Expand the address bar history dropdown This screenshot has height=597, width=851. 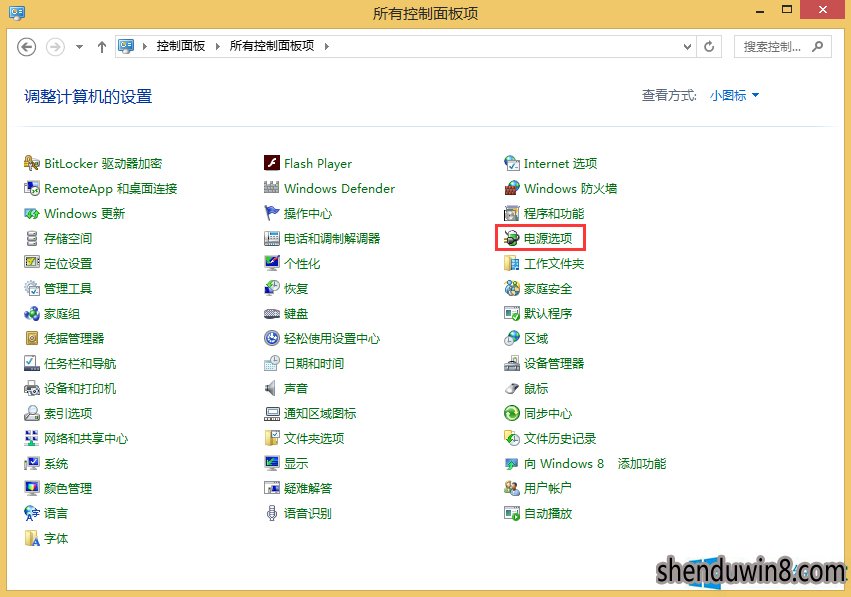coord(687,47)
